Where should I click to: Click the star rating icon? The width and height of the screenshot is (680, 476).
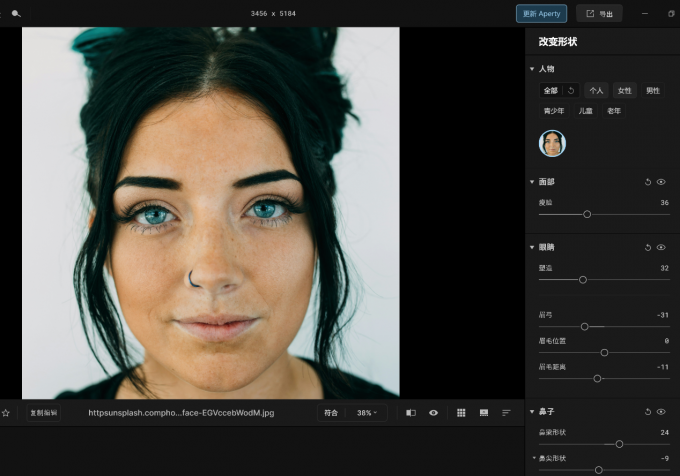[6, 413]
